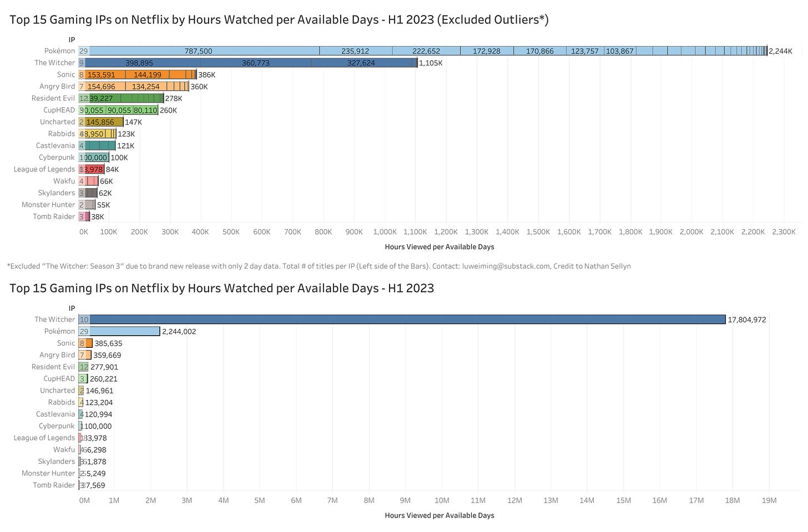This screenshot has width=808, height=532.
Task: Select Angry Bird's 134,254 segment
Action: click(146, 87)
